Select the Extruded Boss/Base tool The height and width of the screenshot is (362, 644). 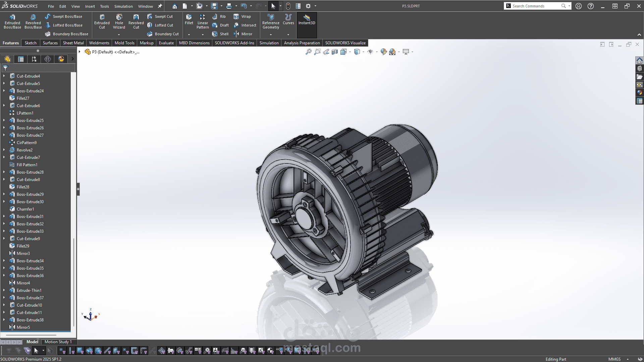[12, 21]
